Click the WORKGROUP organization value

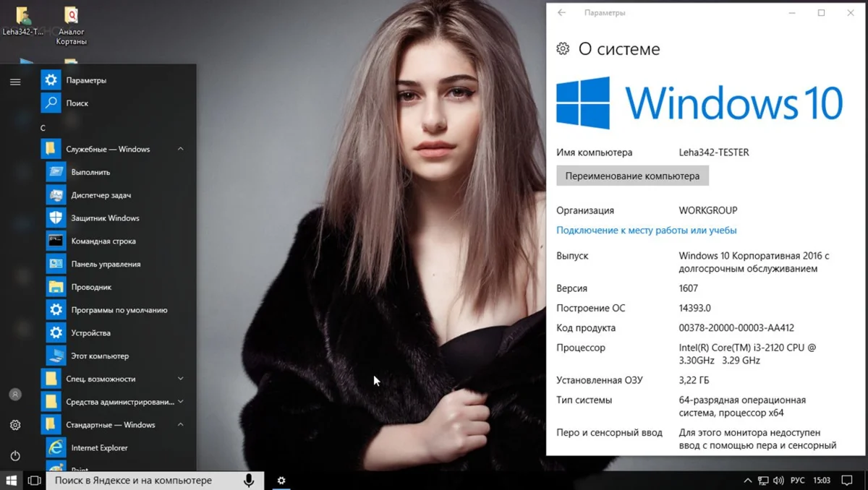point(708,210)
